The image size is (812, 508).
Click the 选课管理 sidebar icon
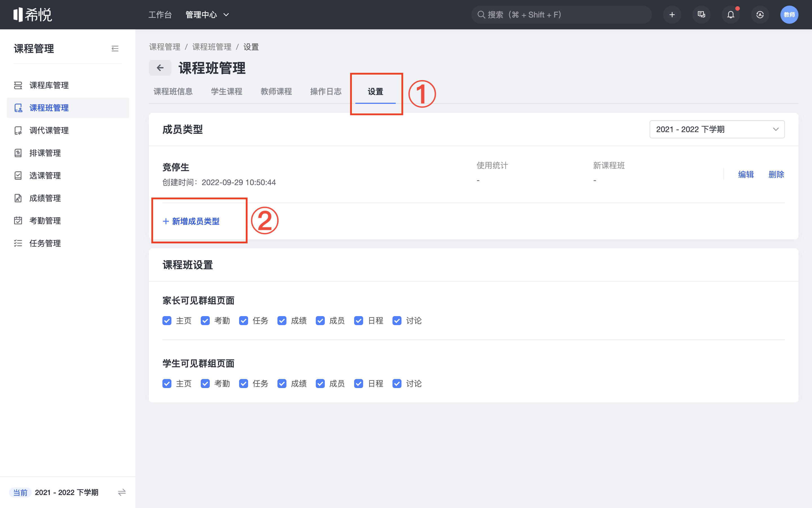(x=18, y=175)
